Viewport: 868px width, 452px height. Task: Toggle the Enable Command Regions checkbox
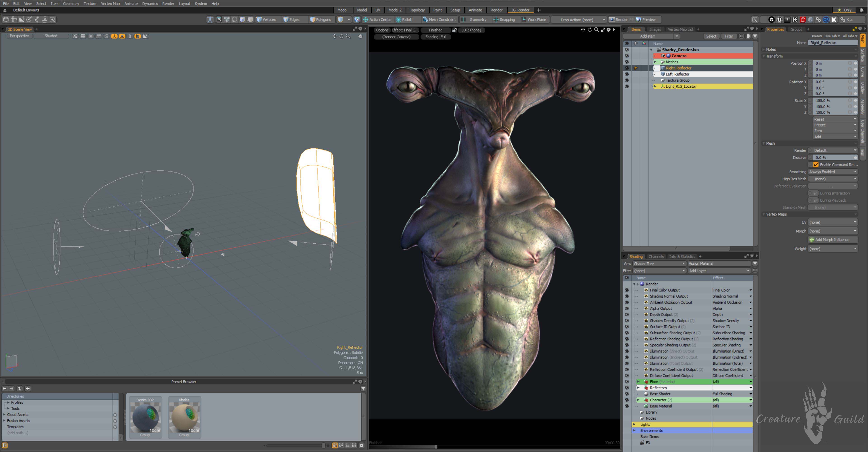(x=816, y=165)
